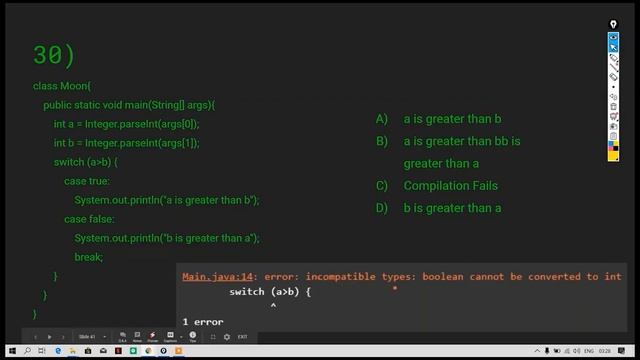
Task: Select the pen marker tool in annotation toolbar
Action: point(613,57)
